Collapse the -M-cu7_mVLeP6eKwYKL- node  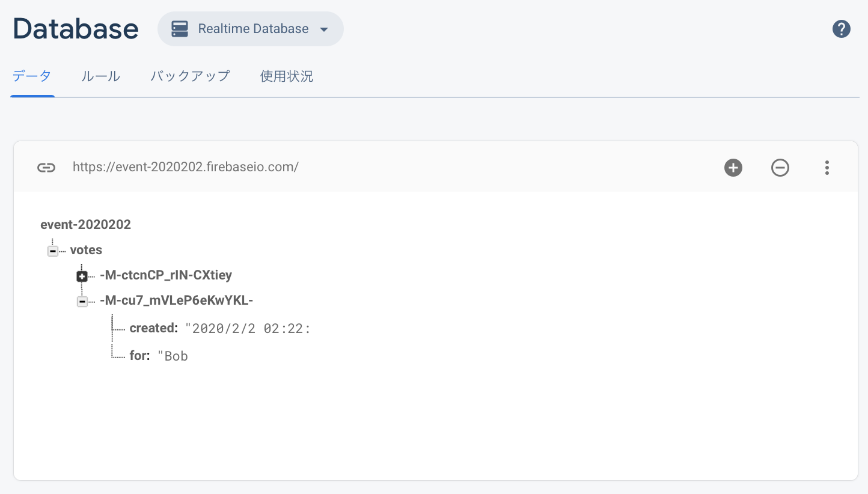(82, 302)
